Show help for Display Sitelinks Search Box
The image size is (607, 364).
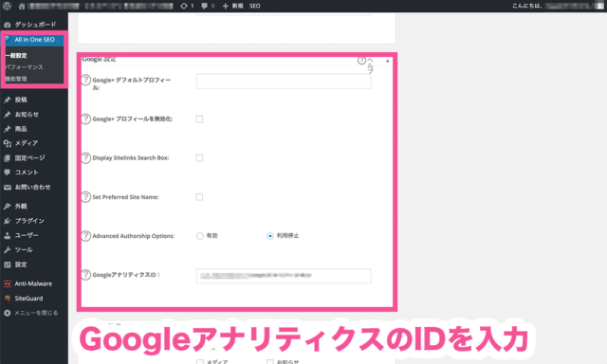click(86, 157)
